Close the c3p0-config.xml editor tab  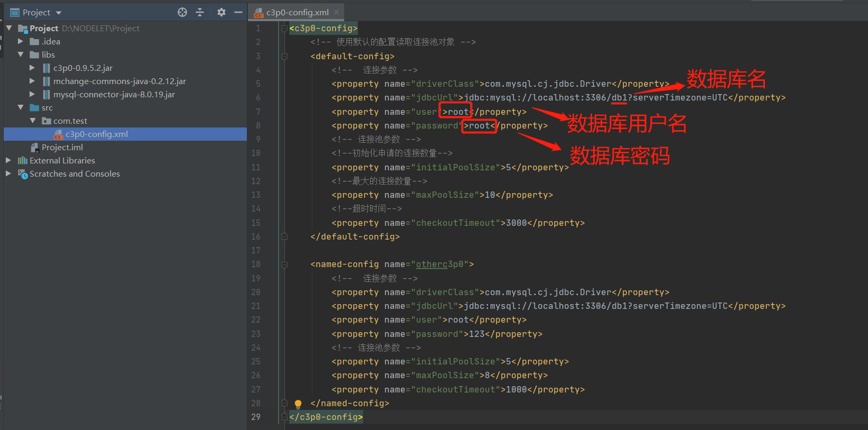[x=336, y=12]
